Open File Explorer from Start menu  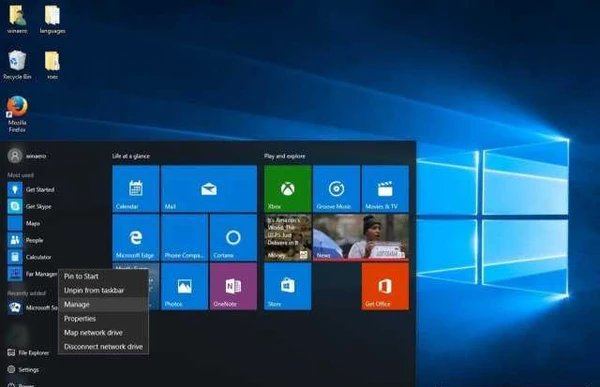[28, 353]
